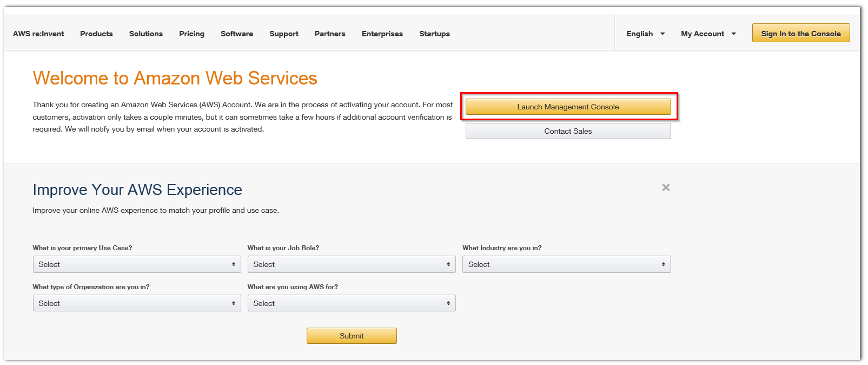The width and height of the screenshot is (868, 365).
Task: Click Sign In to the Console button
Action: tap(800, 33)
